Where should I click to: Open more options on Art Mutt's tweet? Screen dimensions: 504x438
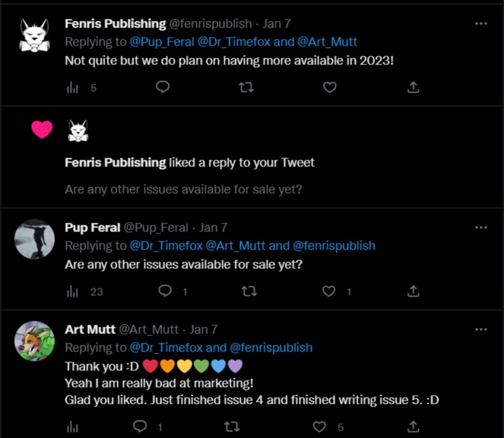point(481,329)
